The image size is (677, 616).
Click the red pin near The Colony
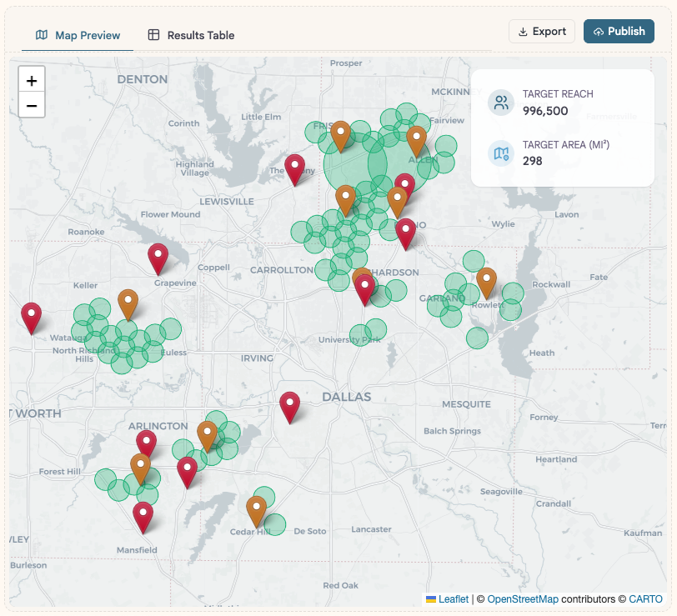[x=295, y=168]
